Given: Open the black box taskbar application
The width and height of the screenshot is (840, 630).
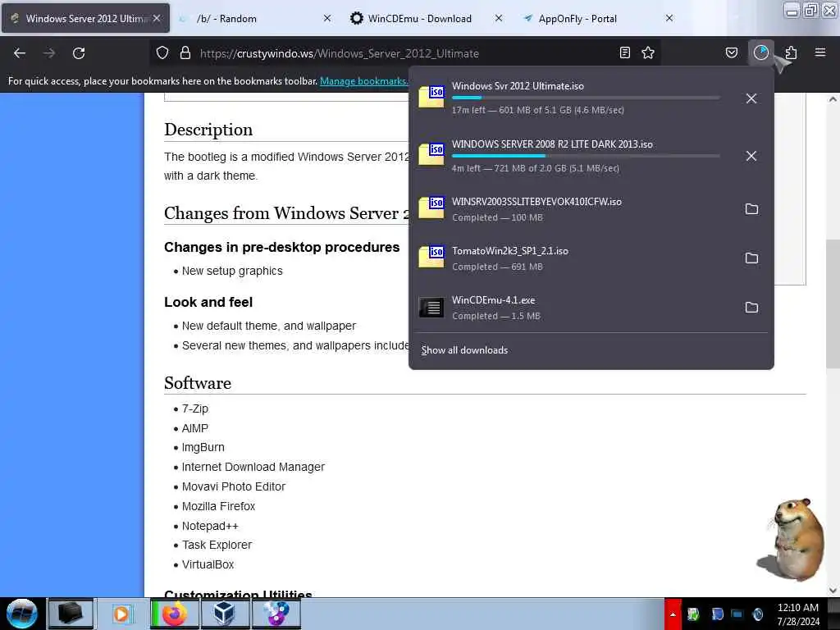Looking at the screenshot, I should coord(71,614).
